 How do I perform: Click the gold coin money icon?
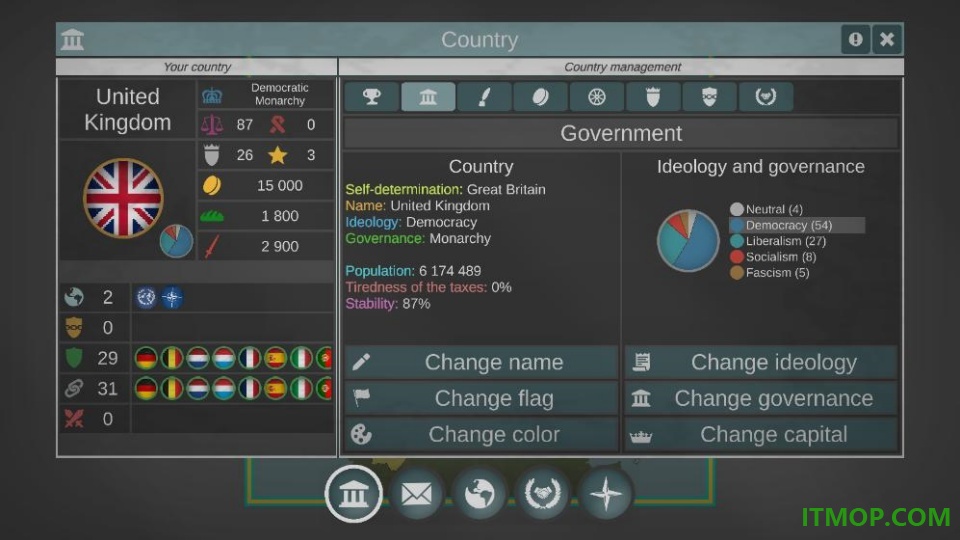(x=212, y=186)
